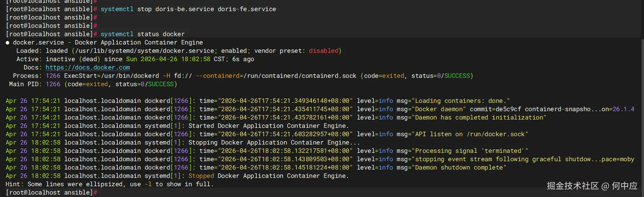This screenshot has height=197, width=644.
Task: Click the red "disabled" vendor preset text
Action: tap(324, 51)
